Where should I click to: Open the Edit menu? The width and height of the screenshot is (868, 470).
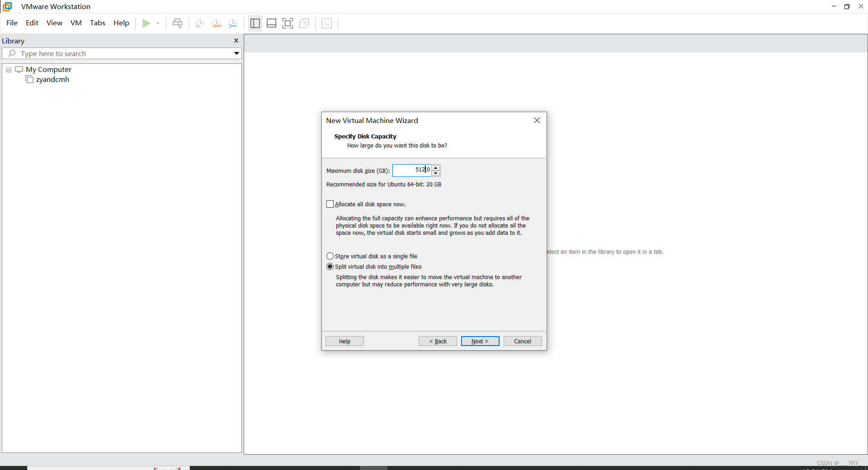(x=32, y=23)
